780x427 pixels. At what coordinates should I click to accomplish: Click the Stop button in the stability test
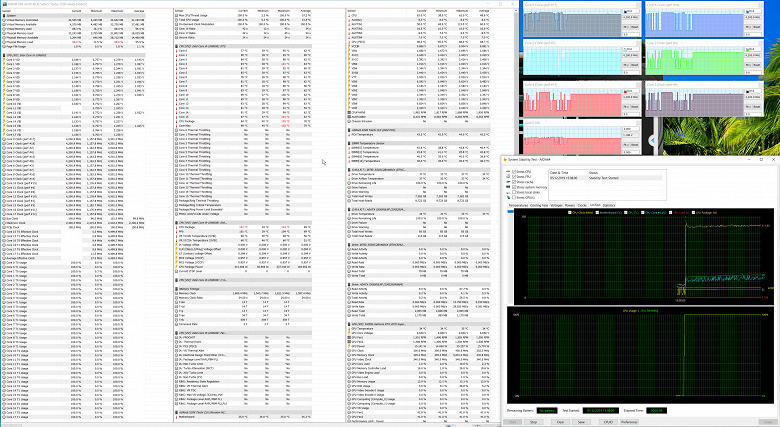click(534, 422)
